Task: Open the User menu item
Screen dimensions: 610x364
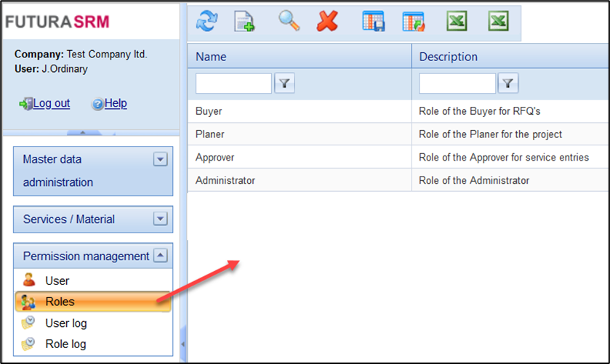Action: (x=57, y=280)
